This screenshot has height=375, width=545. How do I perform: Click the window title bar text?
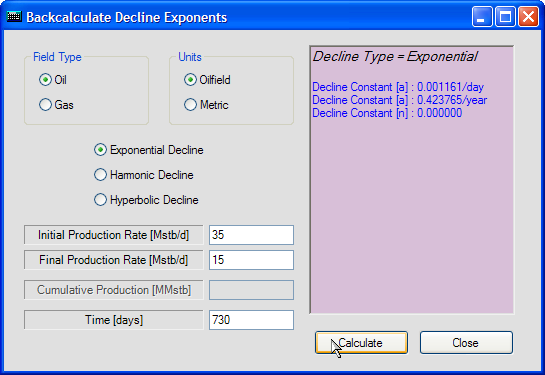tap(127, 17)
